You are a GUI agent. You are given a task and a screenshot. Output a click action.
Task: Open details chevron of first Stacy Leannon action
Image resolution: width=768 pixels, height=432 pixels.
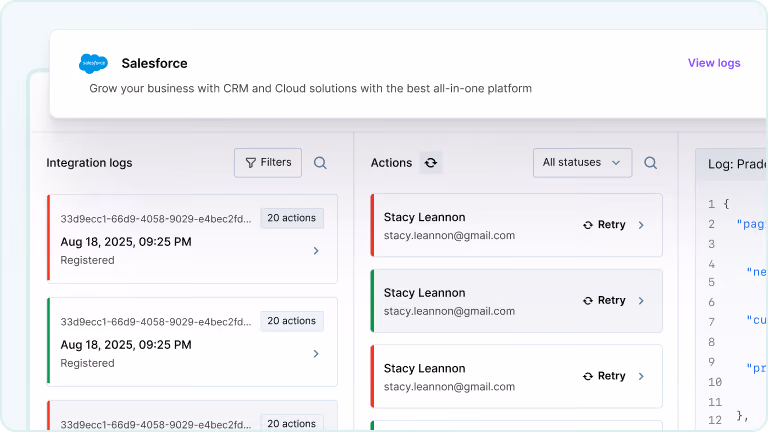(641, 225)
